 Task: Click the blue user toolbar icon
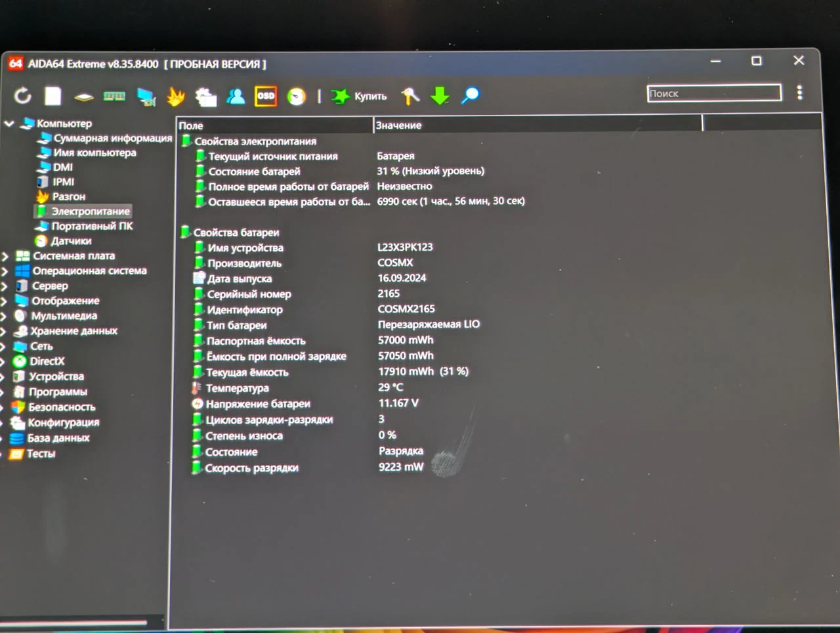click(x=236, y=97)
